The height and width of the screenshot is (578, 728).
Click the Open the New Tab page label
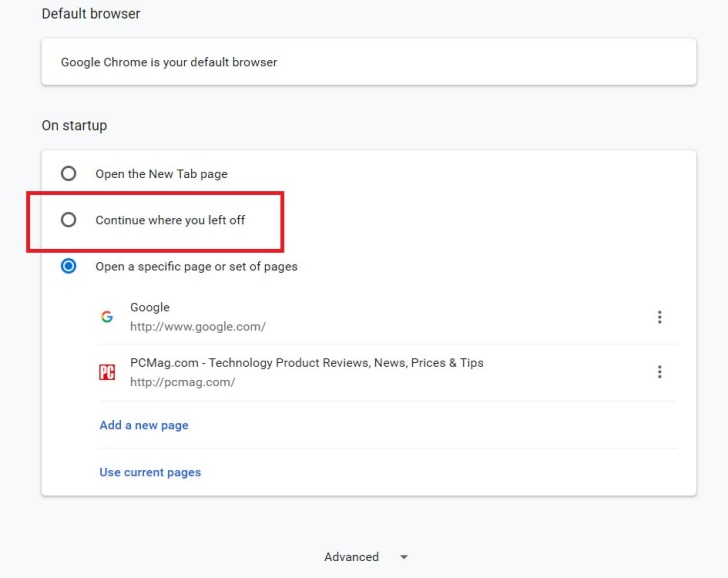coord(161,174)
